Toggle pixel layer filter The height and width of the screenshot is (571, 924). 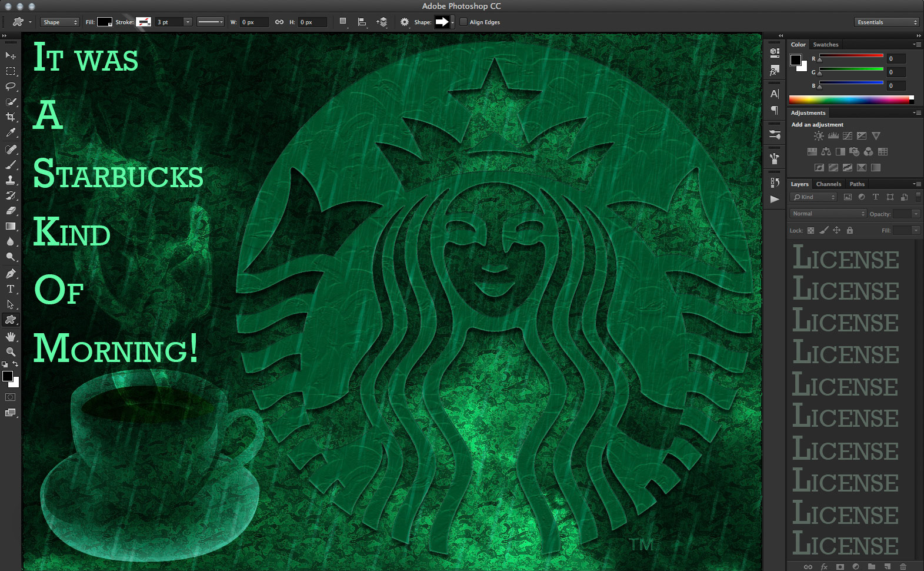coord(848,197)
